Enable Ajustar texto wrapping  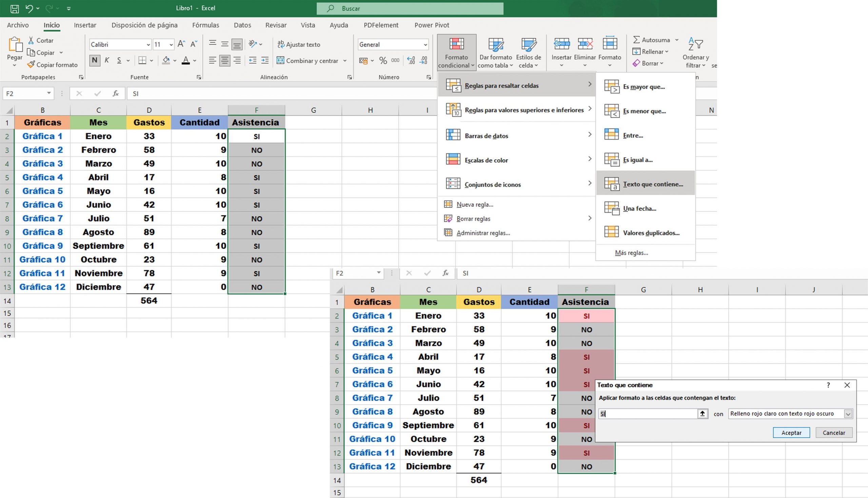point(299,44)
